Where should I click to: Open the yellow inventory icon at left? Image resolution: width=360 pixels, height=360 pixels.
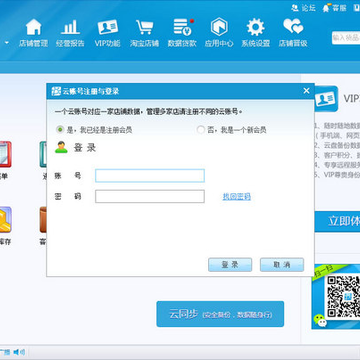click(5, 219)
